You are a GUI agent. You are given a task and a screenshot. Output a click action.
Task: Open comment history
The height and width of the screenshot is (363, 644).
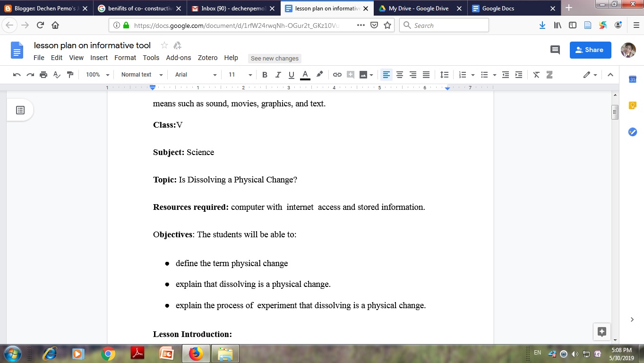click(555, 50)
